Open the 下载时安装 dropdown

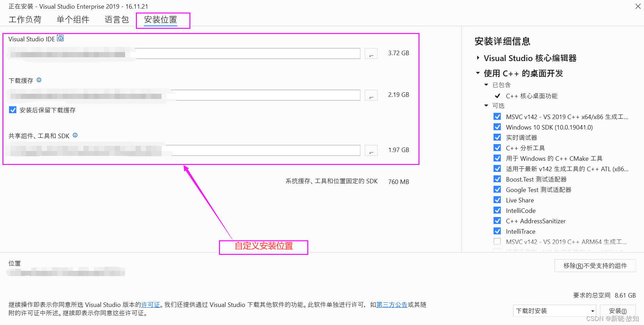coord(554,311)
